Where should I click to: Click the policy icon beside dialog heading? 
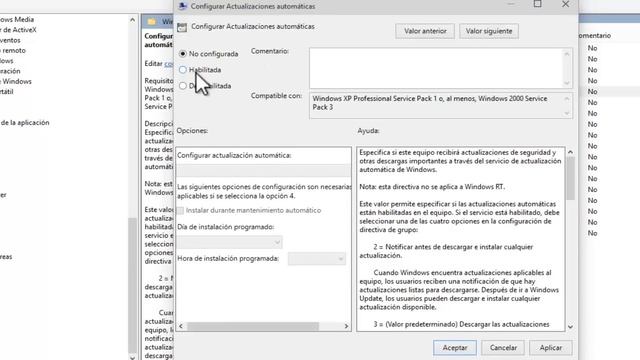point(182,27)
